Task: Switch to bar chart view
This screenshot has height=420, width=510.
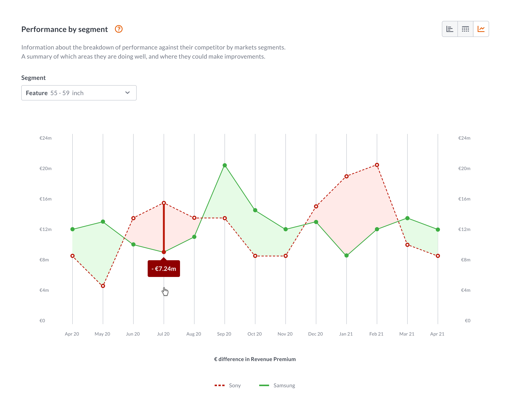Action: (x=450, y=29)
